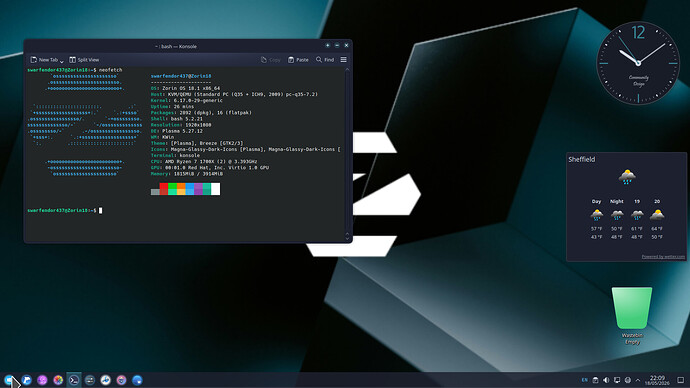This screenshot has width=690, height=388.
Task: Click the 57 °F Day high temperature
Action: tap(597, 229)
